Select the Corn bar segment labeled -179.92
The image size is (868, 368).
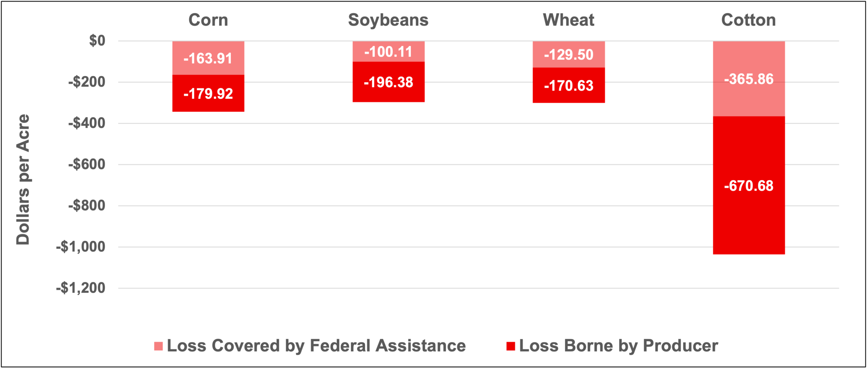click(208, 93)
